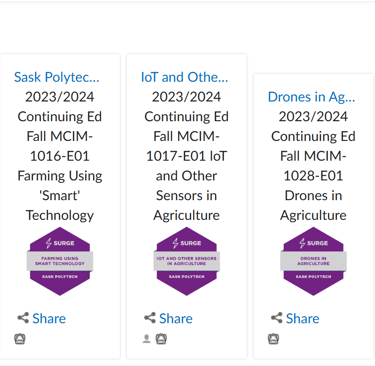Click the backpack icon under the MCIM-1017-E01 card

pyautogui.click(x=161, y=339)
